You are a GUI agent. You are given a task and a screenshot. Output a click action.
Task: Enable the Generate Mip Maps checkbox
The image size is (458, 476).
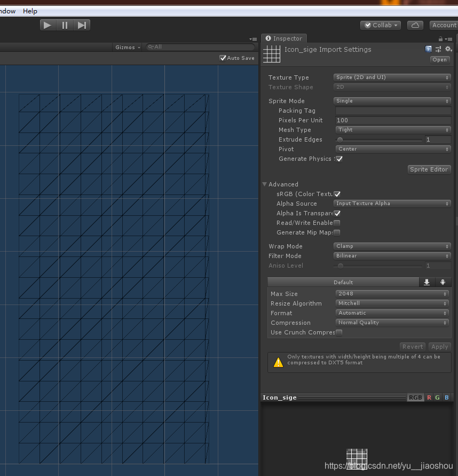(337, 233)
